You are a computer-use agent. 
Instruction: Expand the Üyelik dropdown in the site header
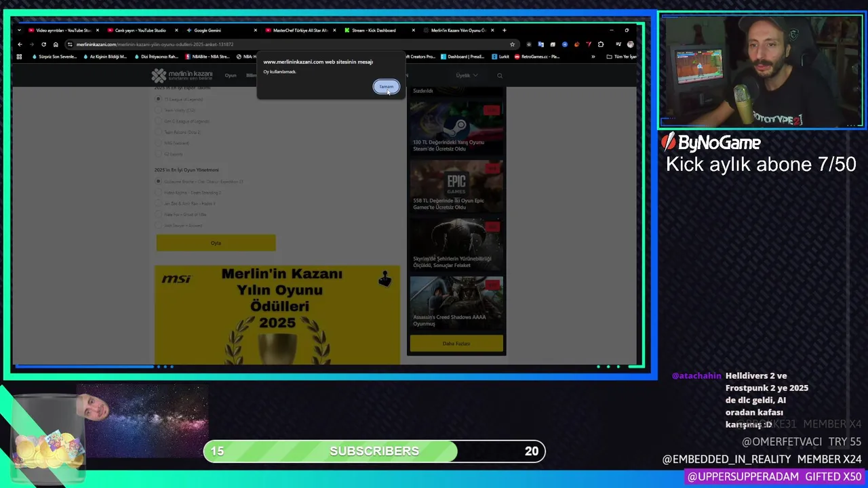pos(467,75)
